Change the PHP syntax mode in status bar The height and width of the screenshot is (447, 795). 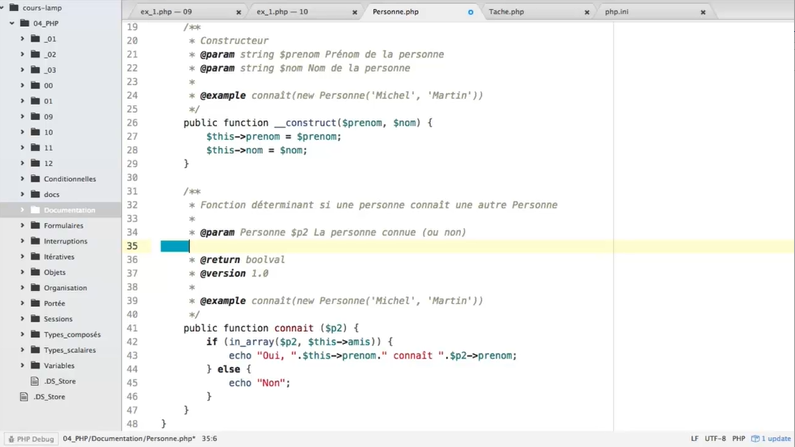(x=738, y=439)
